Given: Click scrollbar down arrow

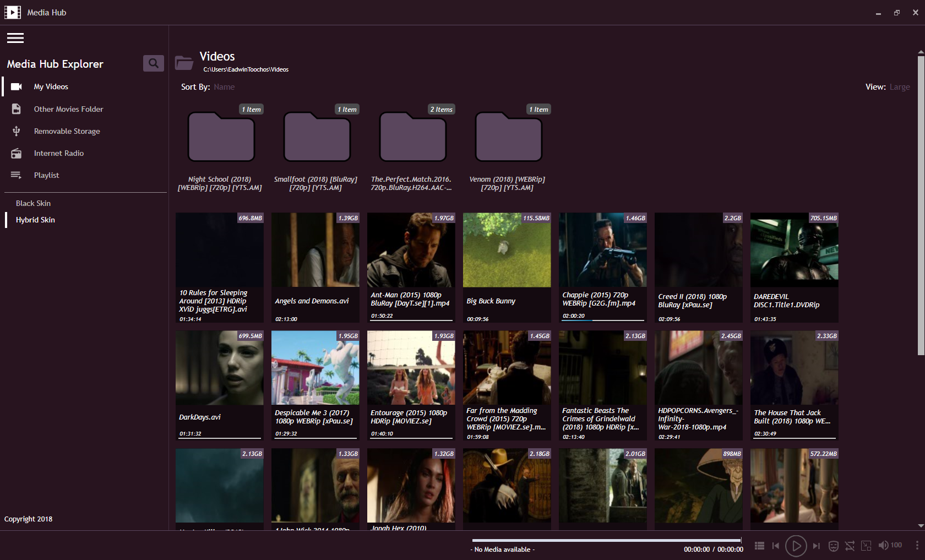Looking at the screenshot, I should coord(921,526).
